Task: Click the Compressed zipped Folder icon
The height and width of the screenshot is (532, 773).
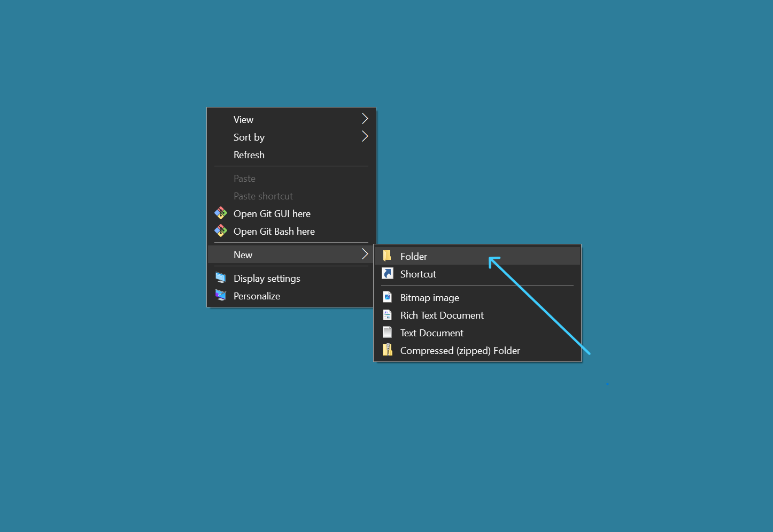Action: (x=388, y=350)
